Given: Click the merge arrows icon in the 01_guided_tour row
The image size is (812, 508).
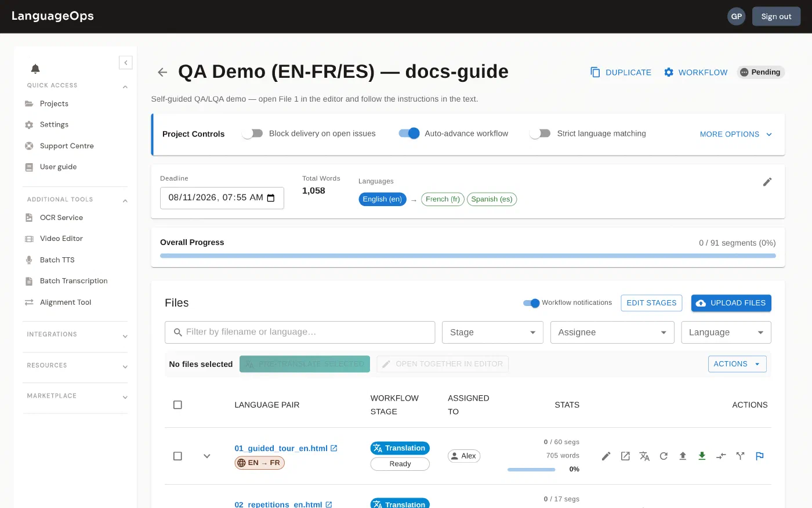Looking at the screenshot, I should [721, 456].
